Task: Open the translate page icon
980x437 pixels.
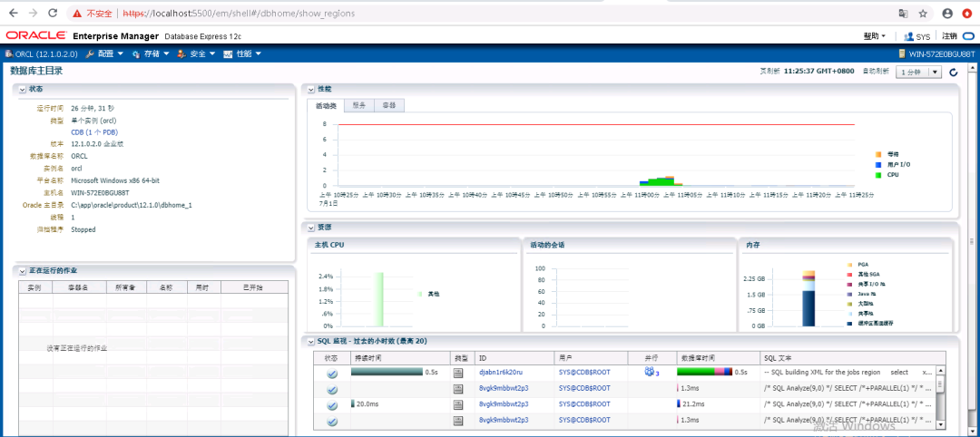Action: [x=903, y=13]
